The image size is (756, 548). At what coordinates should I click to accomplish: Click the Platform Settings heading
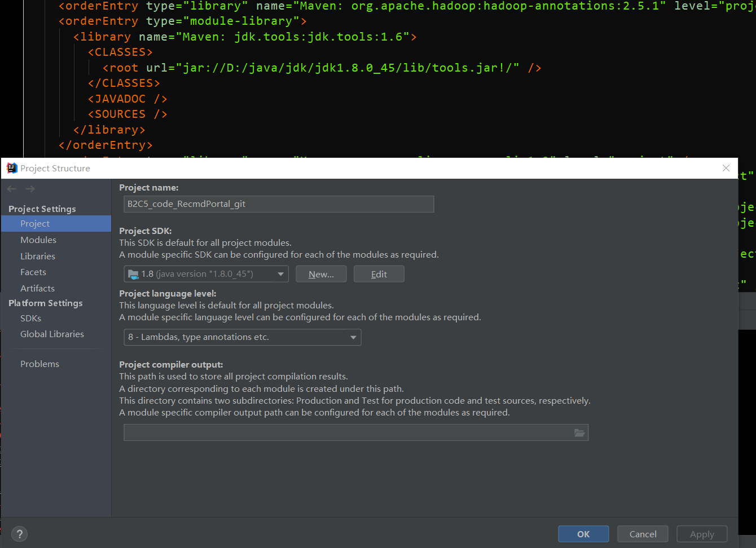coord(45,303)
